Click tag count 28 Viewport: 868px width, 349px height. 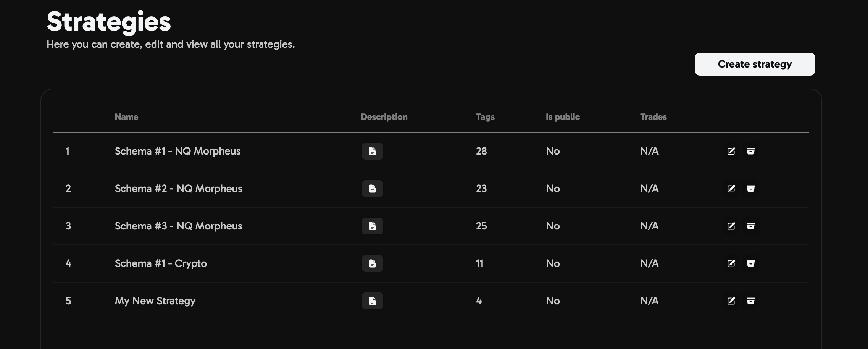[x=481, y=151]
